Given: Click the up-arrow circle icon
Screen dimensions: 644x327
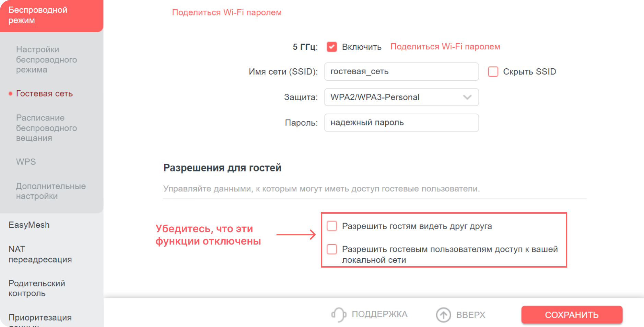Looking at the screenshot, I should point(443,315).
